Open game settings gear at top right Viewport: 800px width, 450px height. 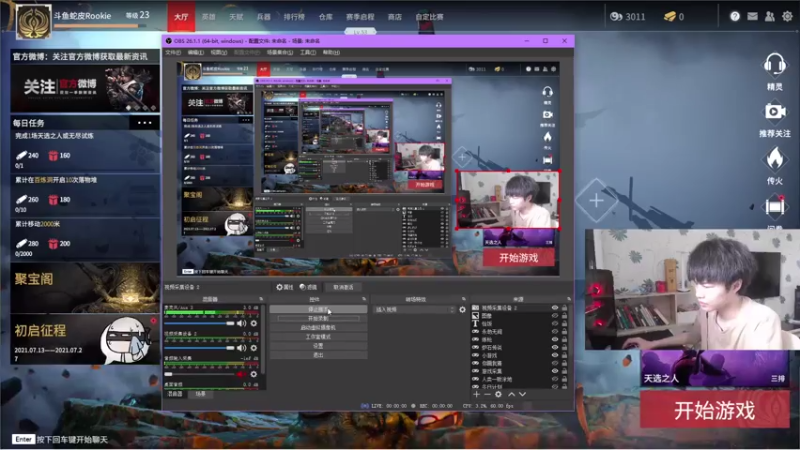tap(787, 16)
